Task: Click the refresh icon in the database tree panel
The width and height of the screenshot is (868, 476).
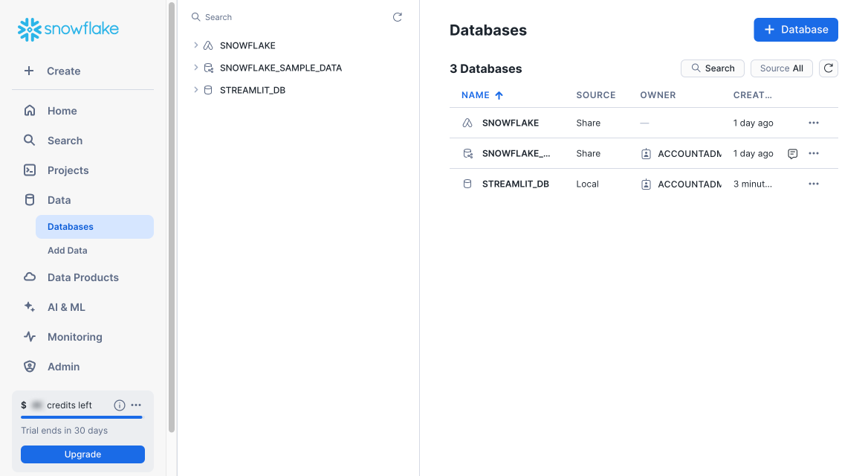Action: click(x=397, y=16)
